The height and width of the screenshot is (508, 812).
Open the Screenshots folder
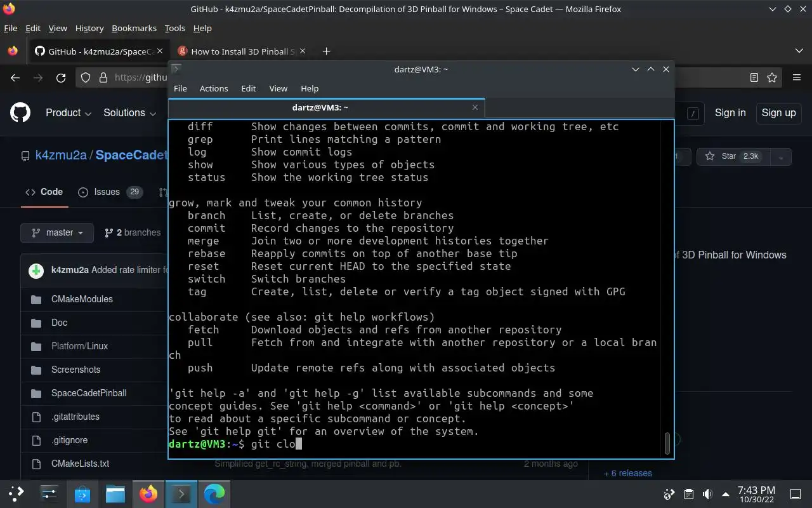pos(75,370)
